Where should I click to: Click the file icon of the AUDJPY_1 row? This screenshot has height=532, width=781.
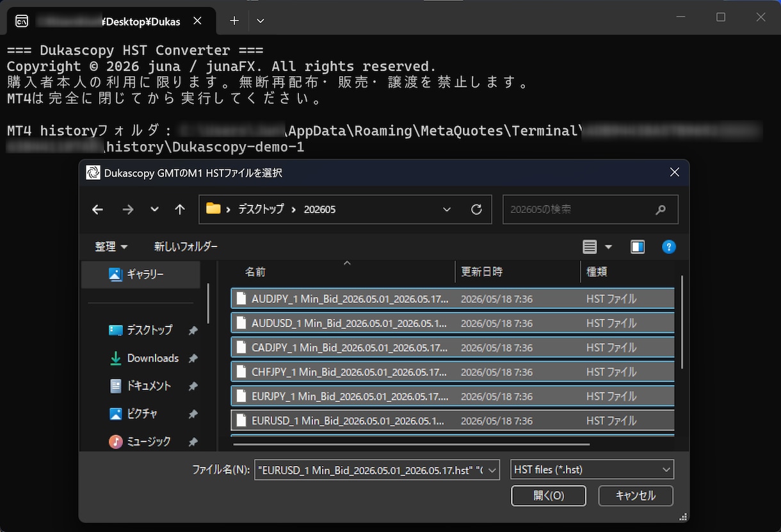(x=241, y=298)
